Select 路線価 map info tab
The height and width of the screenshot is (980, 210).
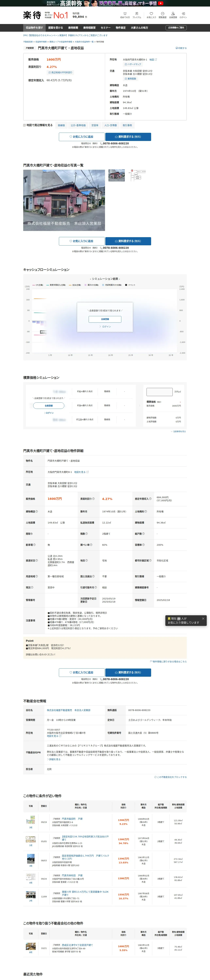(x=61, y=125)
